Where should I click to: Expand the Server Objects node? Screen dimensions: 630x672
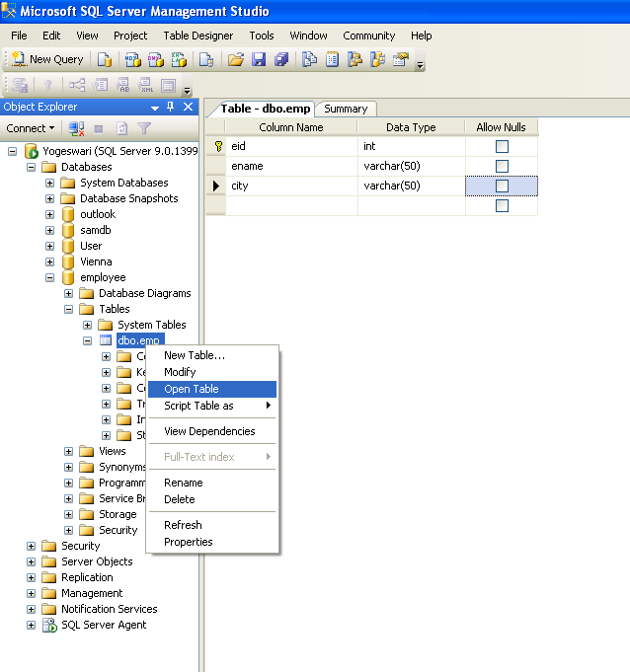point(31,561)
